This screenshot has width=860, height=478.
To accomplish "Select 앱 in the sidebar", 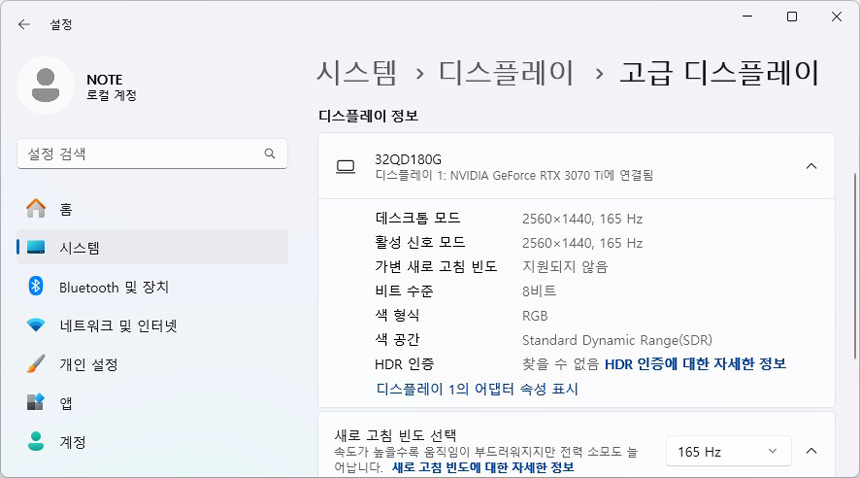I will click(66, 403).
